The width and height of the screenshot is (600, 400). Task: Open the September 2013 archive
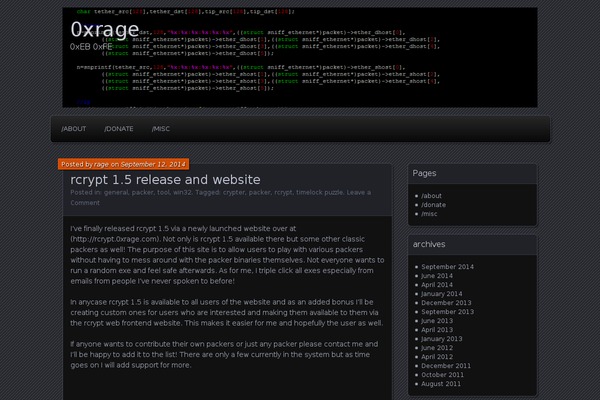pyautogui.click(x=447, y=312)
